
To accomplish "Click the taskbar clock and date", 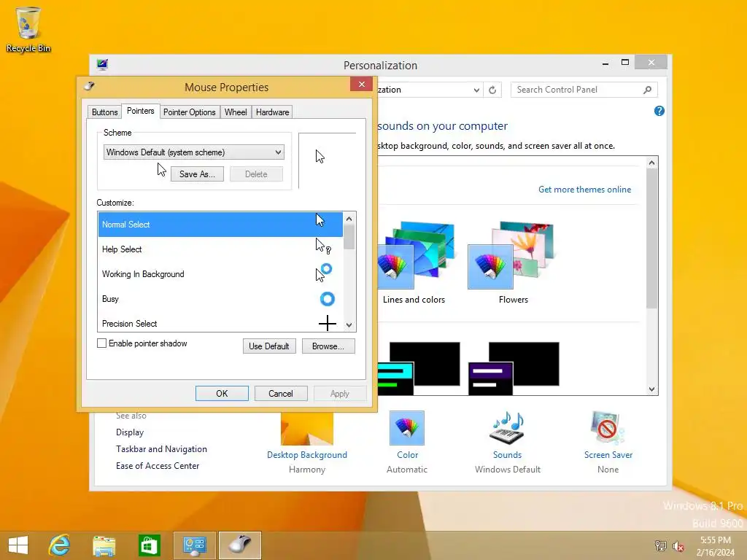I will tap(715, 545).
